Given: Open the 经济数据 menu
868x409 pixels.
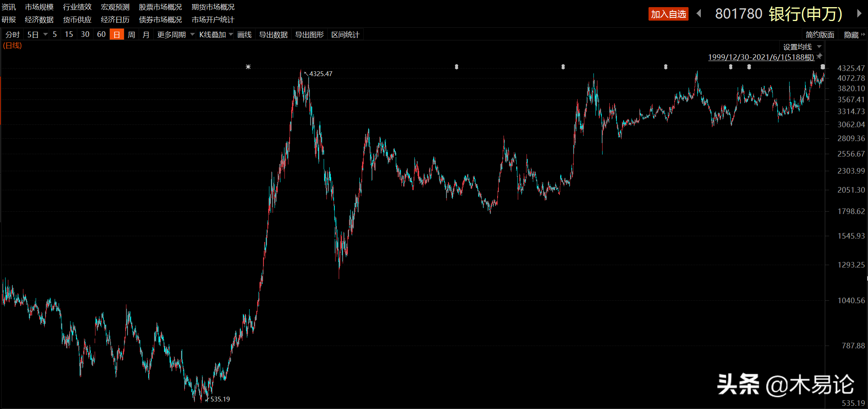Looking at the screenshot, I should [x=39, y=19].
